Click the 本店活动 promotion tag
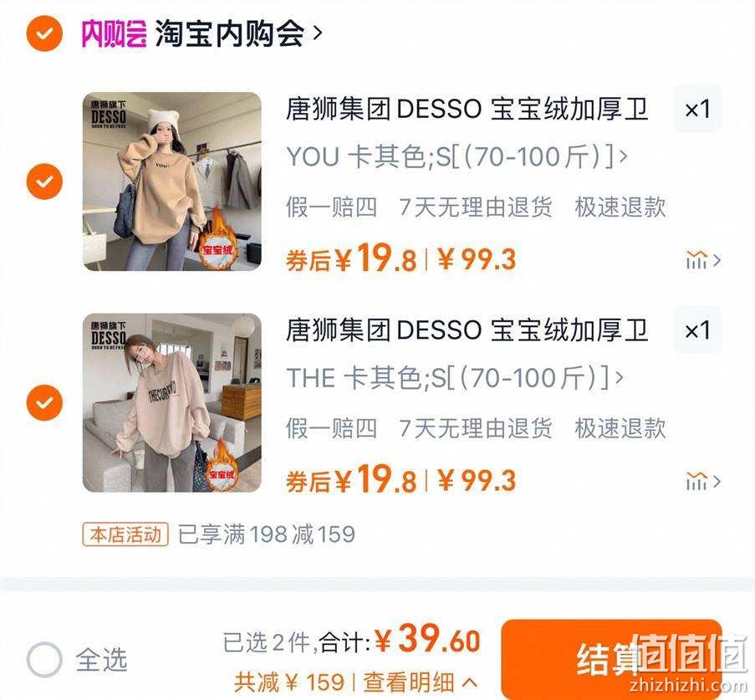The image size is (755, 700). coord(125,534)
